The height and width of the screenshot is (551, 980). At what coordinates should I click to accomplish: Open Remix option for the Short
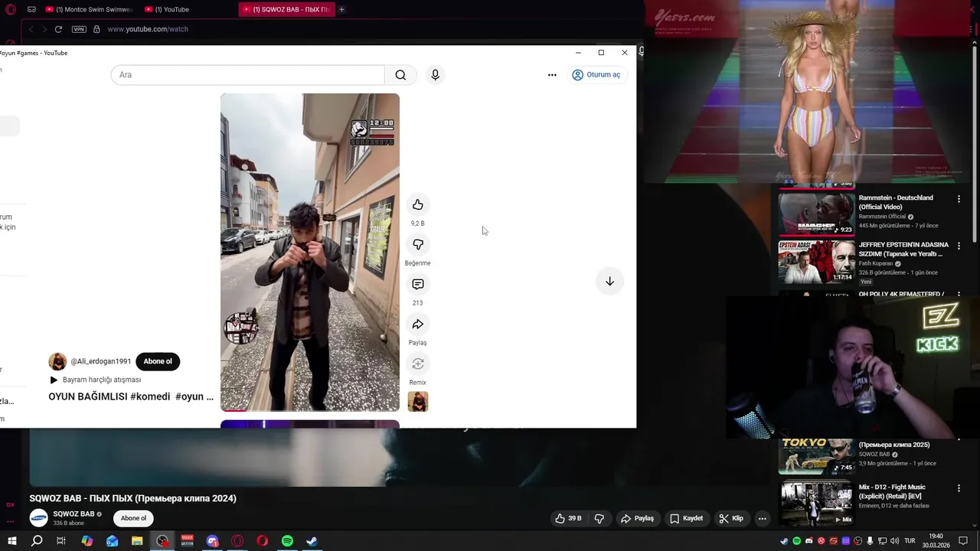click(417, 364)
